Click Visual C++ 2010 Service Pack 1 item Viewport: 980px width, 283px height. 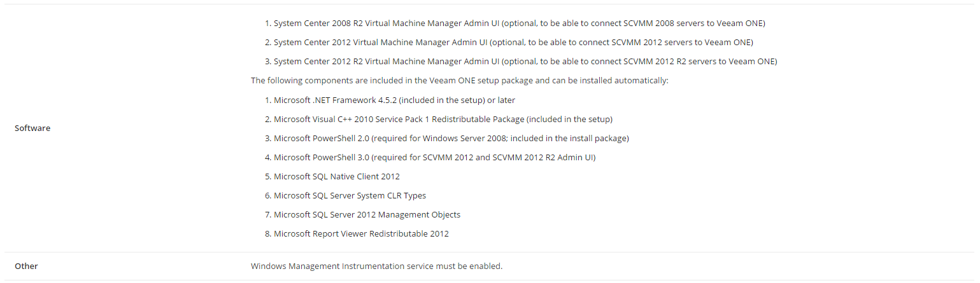[443, 120]
